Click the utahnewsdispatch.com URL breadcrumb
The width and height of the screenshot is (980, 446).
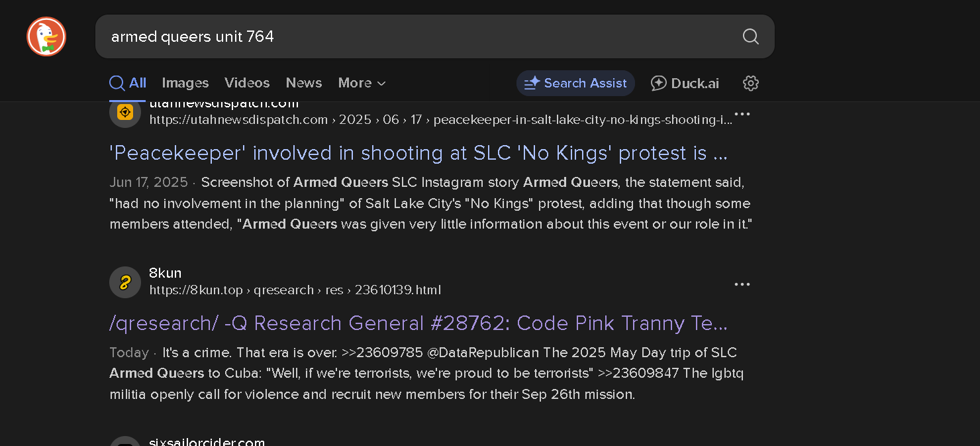tap(440, 120)
